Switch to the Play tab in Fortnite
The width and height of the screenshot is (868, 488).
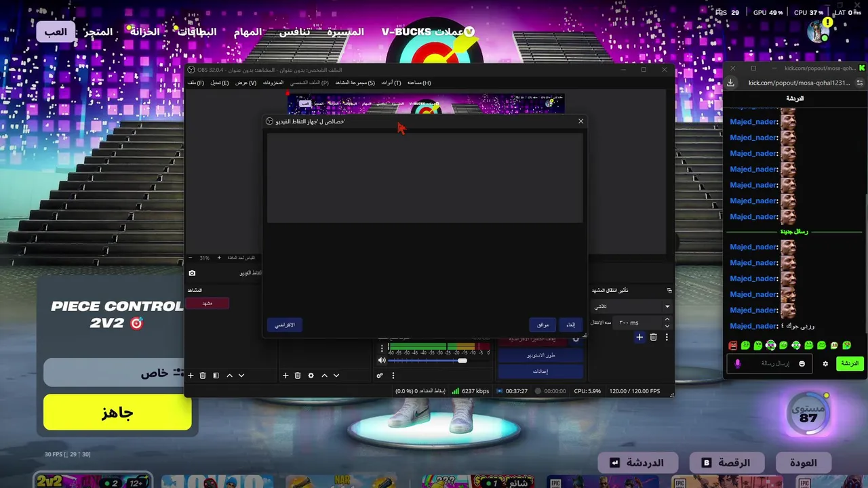(56, 32)
